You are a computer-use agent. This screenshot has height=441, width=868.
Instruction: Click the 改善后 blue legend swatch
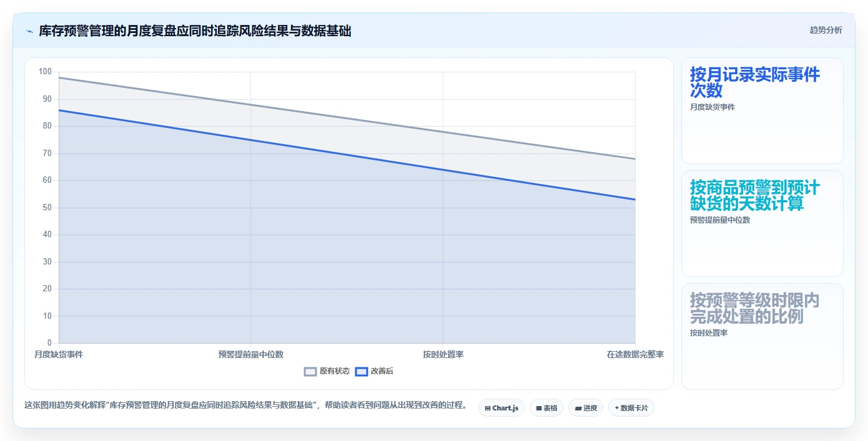[361, 371]
